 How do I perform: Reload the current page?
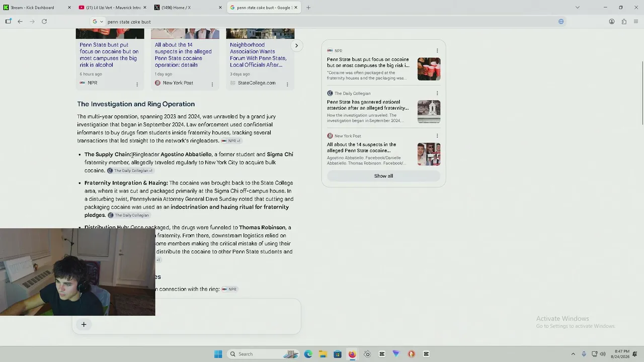click(44, 22)
